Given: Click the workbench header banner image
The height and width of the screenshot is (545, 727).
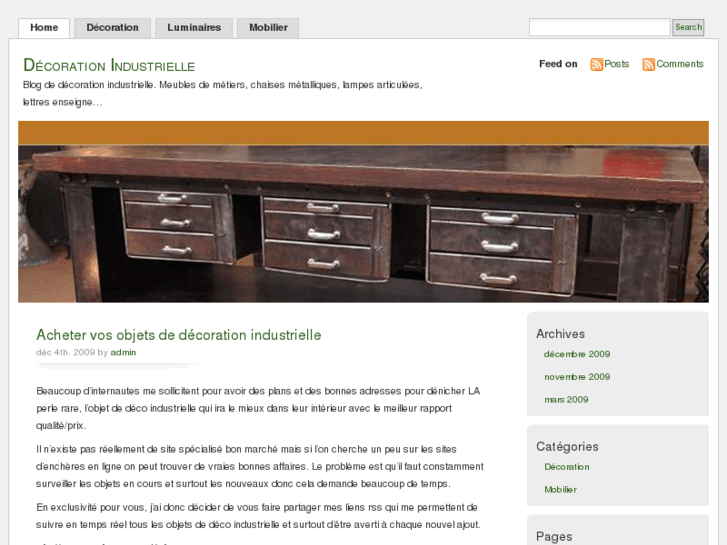Looking at the screenshot, I should point(364,212).
